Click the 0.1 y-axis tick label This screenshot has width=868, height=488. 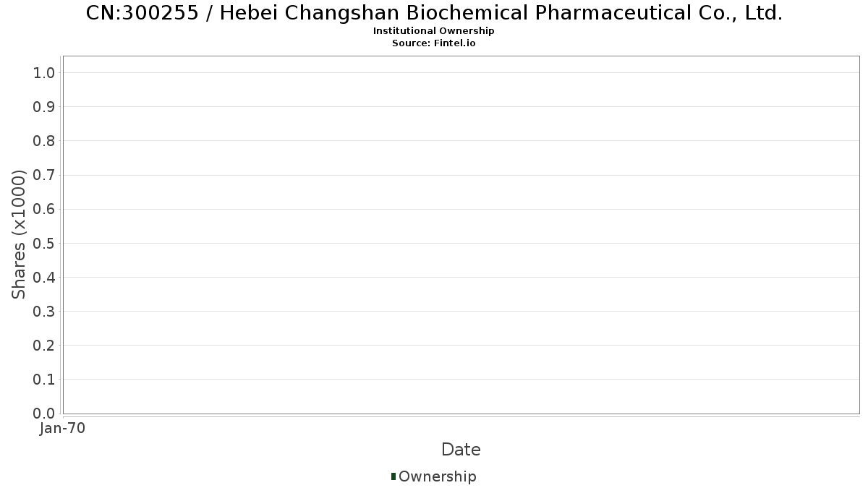point(44,380)
